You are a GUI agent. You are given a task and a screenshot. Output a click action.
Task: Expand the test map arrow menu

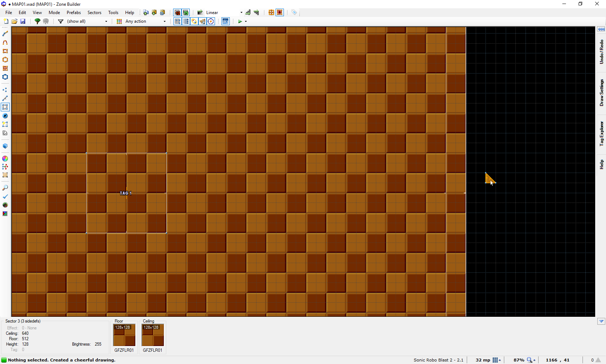tap(246, 21)
